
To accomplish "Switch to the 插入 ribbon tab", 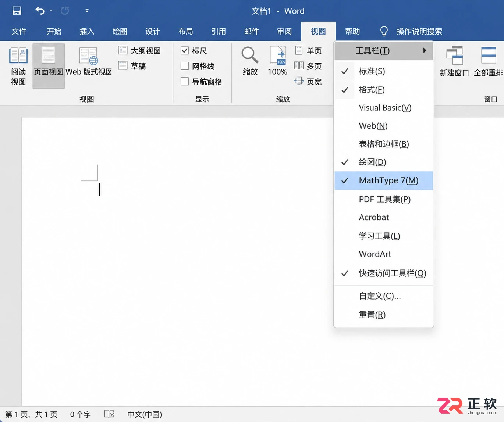I will 87,31.
